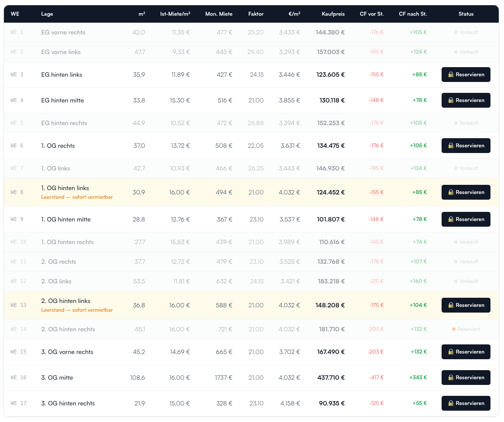
Task: Click price 152.253 € in row WE 5
Action: [x=331, y=123]
